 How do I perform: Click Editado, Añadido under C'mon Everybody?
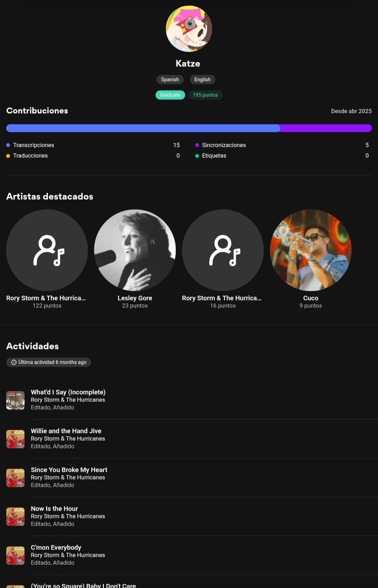[x=52, y=563]
